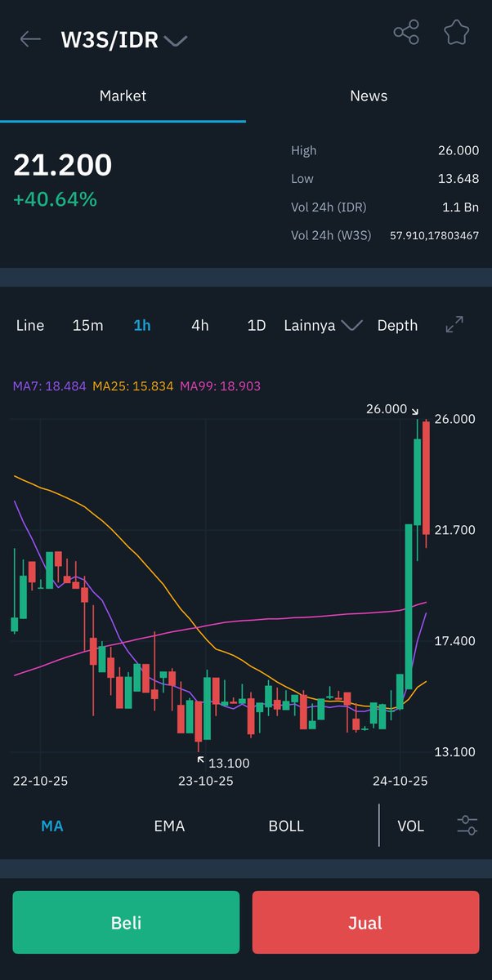This screenshot has height=980, width=492.
Task: Enable the EMA indicator
Action: [x=169, y=826]
